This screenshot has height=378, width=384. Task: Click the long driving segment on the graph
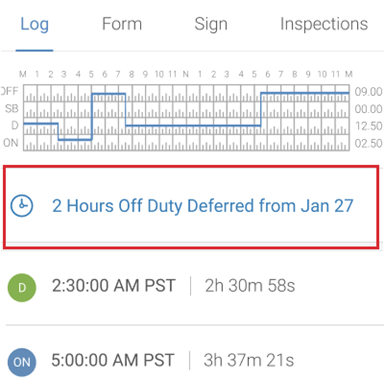tap(193, 126)
